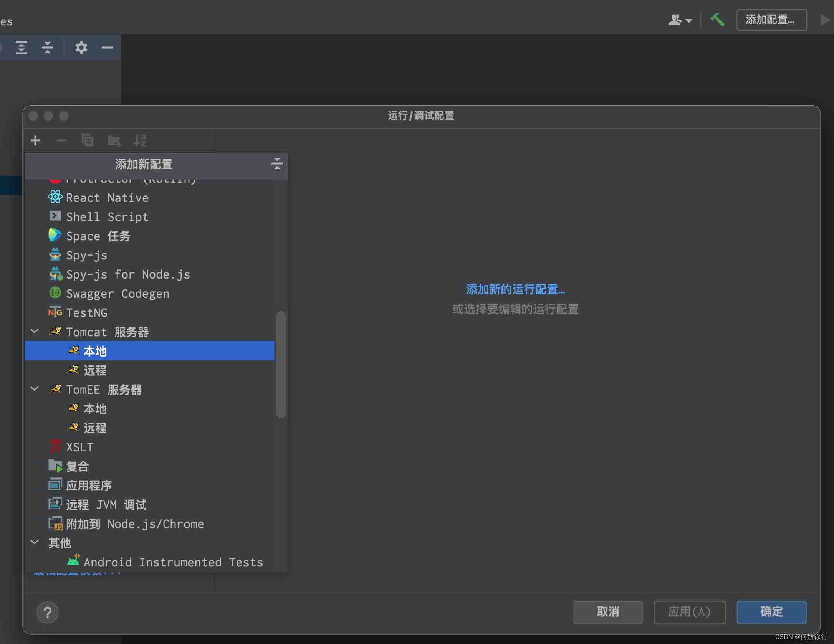Viewport: 834px width, 644px height.
Task: Click the run arrow icon in toolbar
Action: point(824,20)
